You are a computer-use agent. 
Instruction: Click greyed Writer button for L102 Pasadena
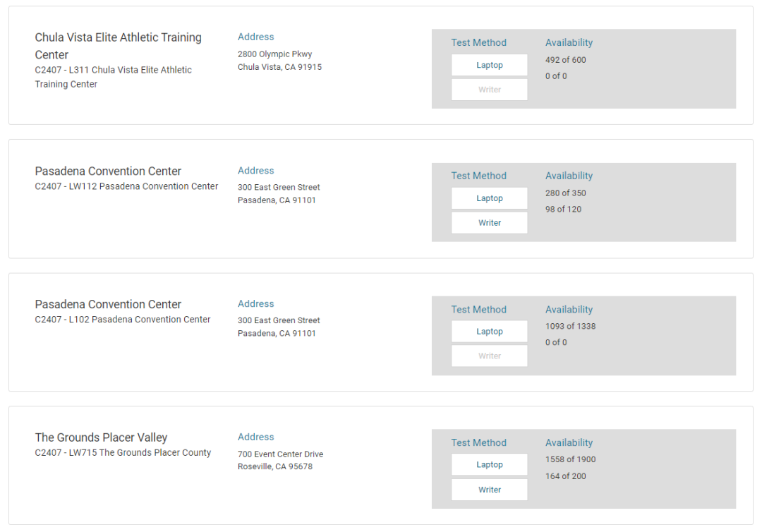click(x=489, y=356)
